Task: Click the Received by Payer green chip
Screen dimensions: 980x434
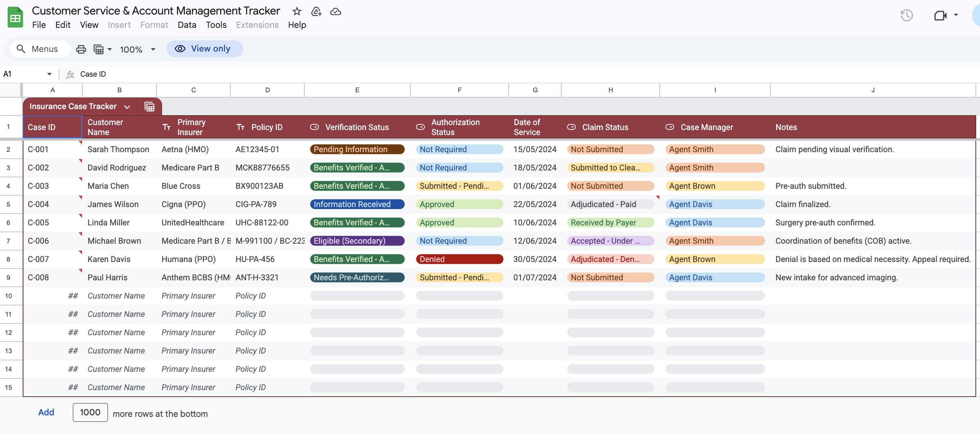Action: 610,223
